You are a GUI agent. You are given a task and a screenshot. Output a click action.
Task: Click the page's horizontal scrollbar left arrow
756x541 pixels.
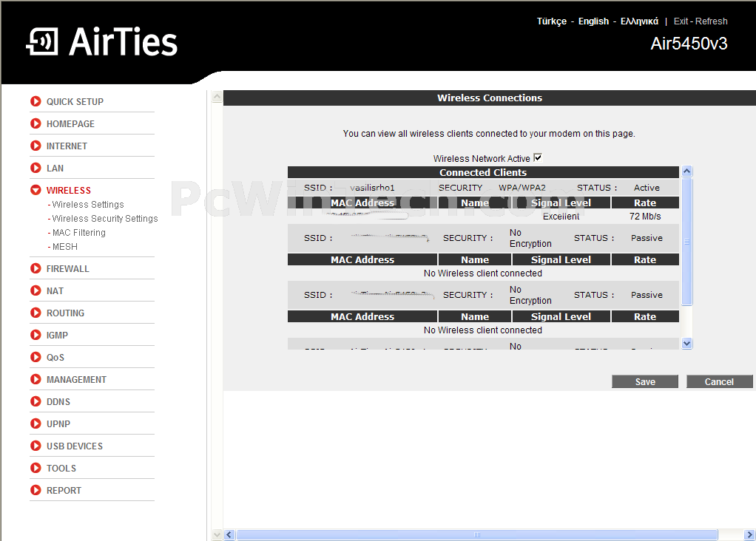coord(229,535)
